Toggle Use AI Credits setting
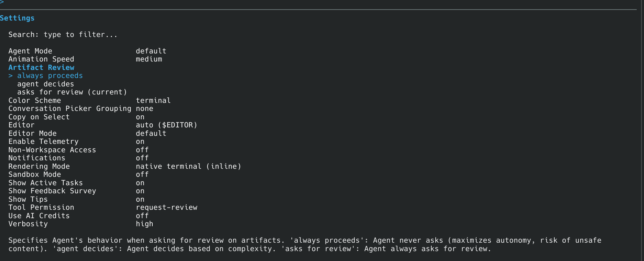The width and height of the screenshot is (644, 261). [79, 216]
